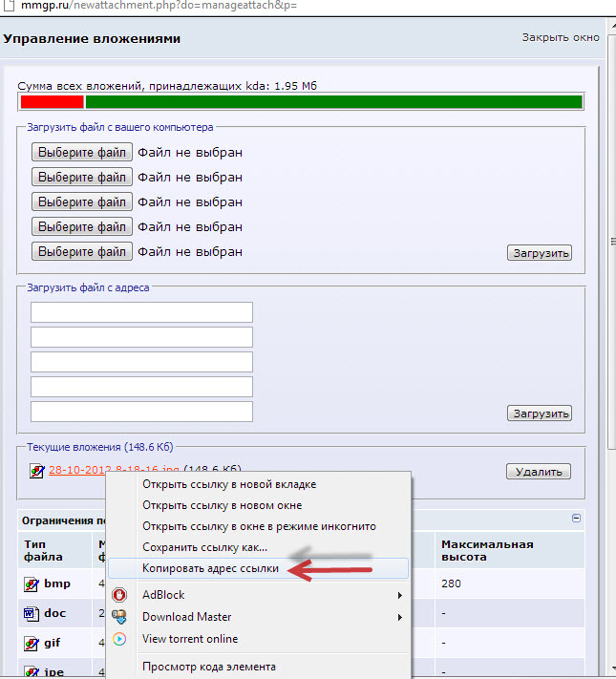Open the AdBlock menu entry

(259, 595)
